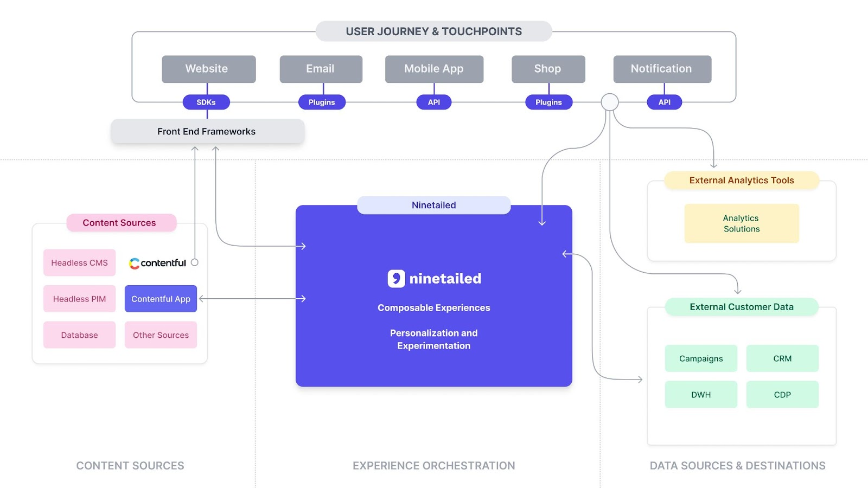Select the Analytics Solutions box
The height and width of the screenshot is (488, 868).
point(742,223)
